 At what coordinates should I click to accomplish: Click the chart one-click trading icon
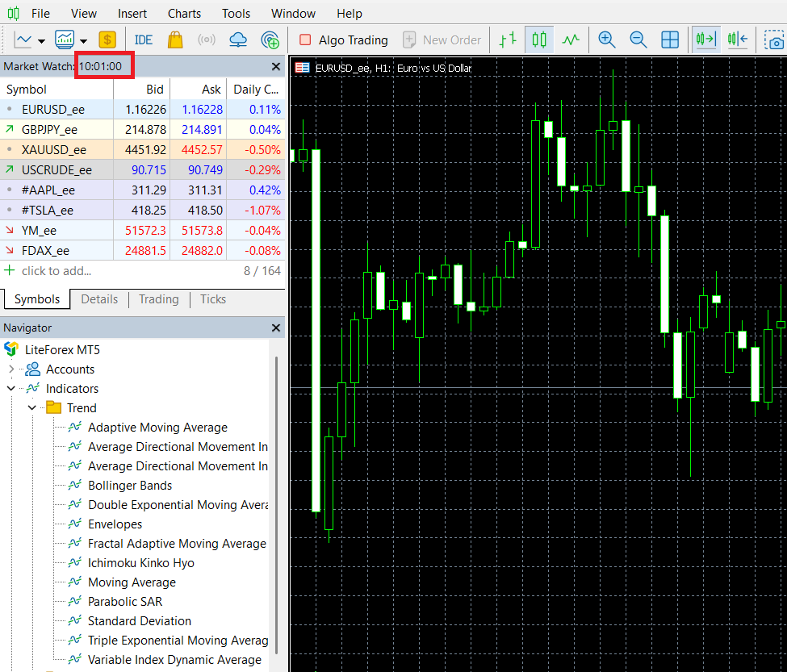(x=302, y=68)
